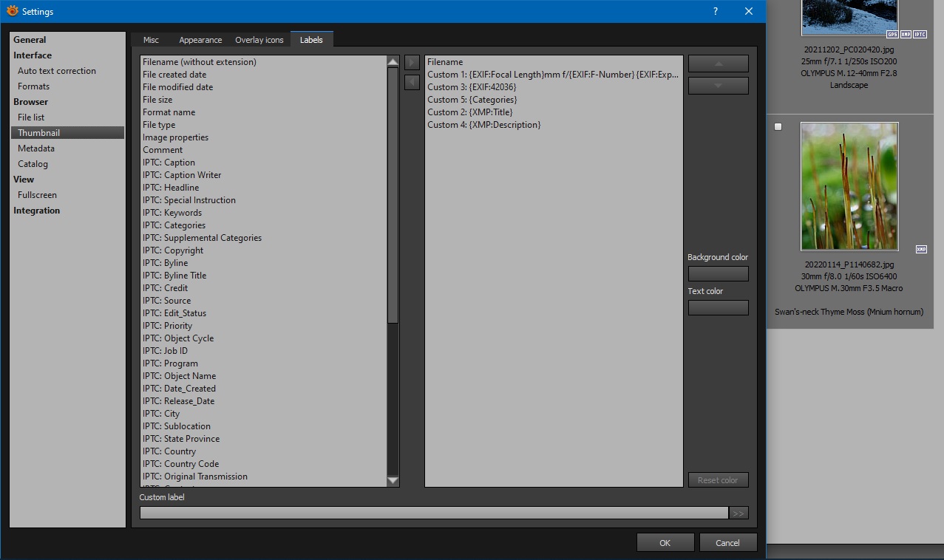Click the IPTC badge on the landscape thumbnail

pos(920,34)
